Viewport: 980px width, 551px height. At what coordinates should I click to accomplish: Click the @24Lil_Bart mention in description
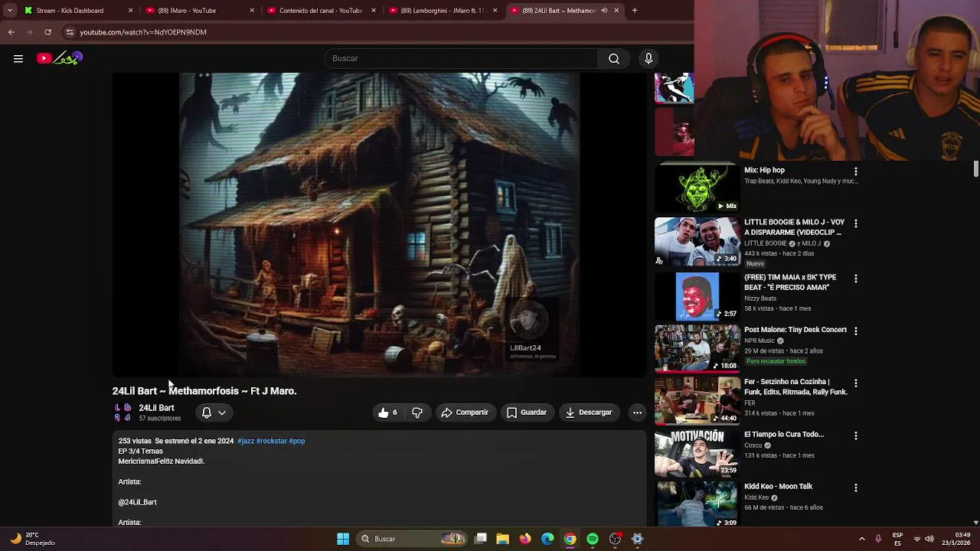pos(138,502)
